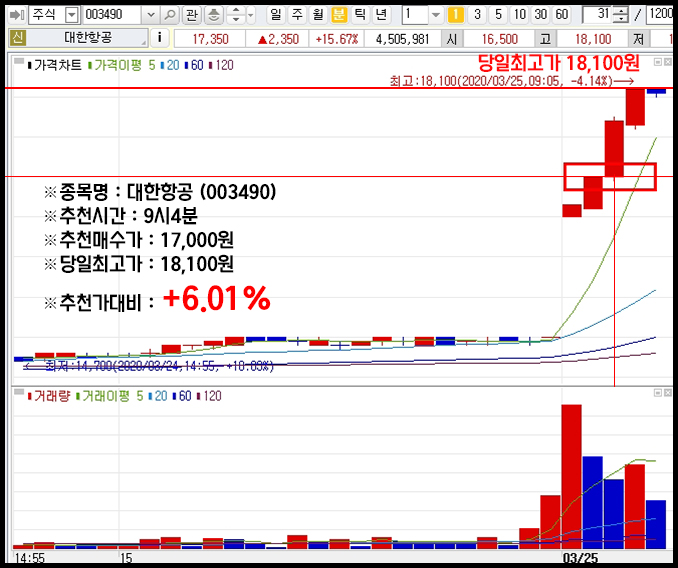678x568 pixels.
Task: Click the 신 badge left of stock name
Action: click(x=18, y=38)
